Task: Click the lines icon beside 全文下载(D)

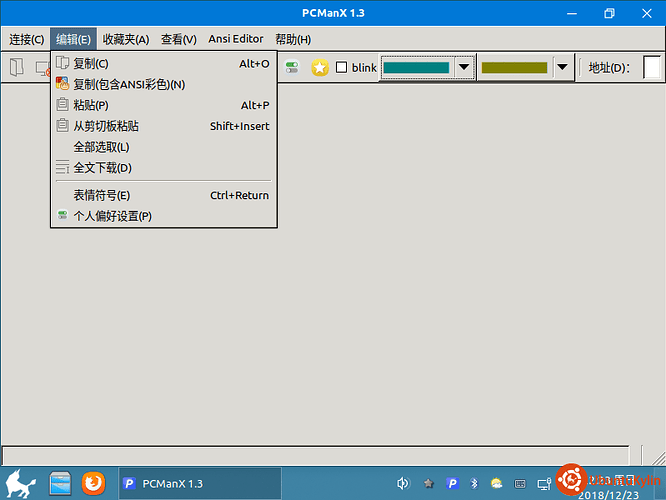Action: [62, 167]
